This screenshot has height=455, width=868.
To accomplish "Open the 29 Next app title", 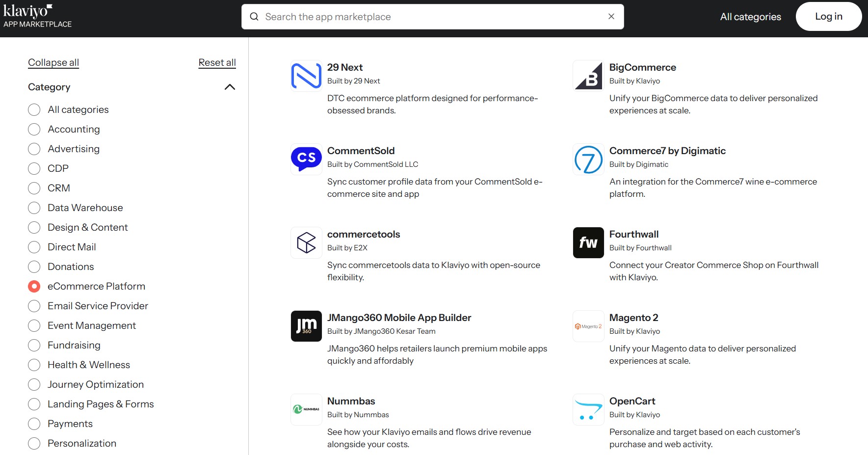I will click(x=345, y=67).
